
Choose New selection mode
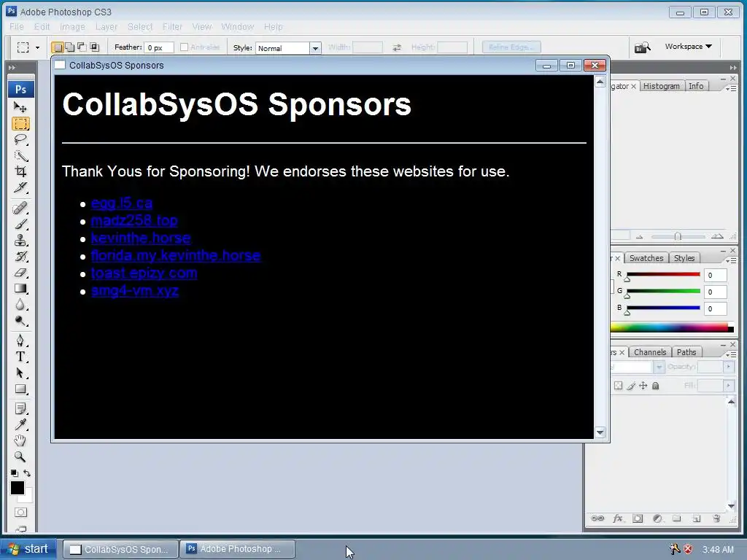point(58,47)
